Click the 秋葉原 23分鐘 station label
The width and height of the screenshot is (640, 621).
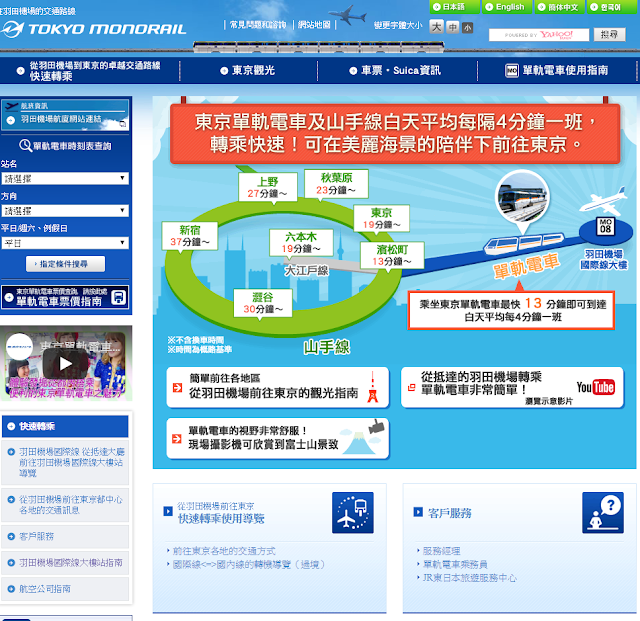[x=336, y=183]
